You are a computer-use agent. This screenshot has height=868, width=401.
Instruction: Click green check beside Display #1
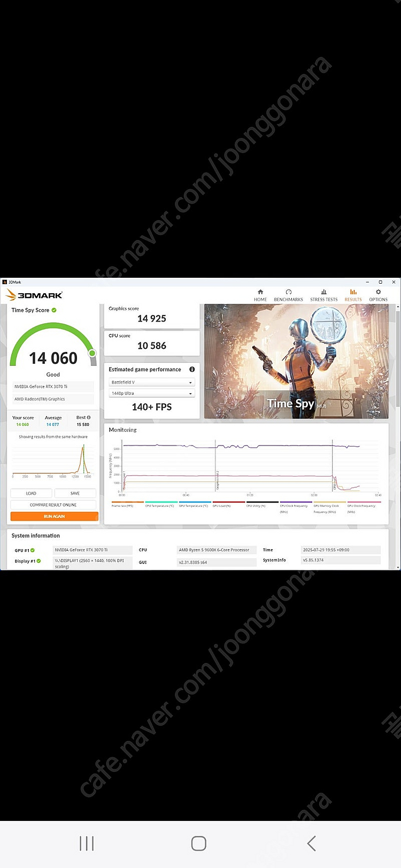point(38,561)
